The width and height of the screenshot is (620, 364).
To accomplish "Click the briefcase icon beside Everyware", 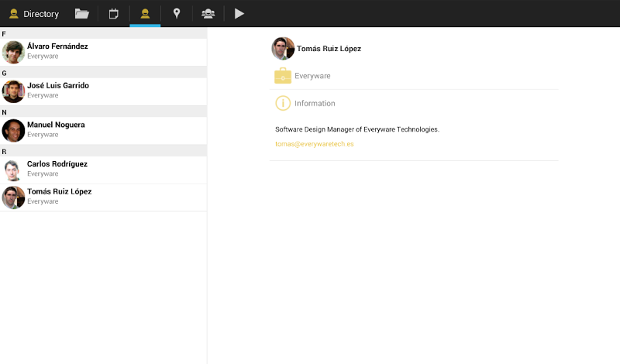I will pos(283,76).
